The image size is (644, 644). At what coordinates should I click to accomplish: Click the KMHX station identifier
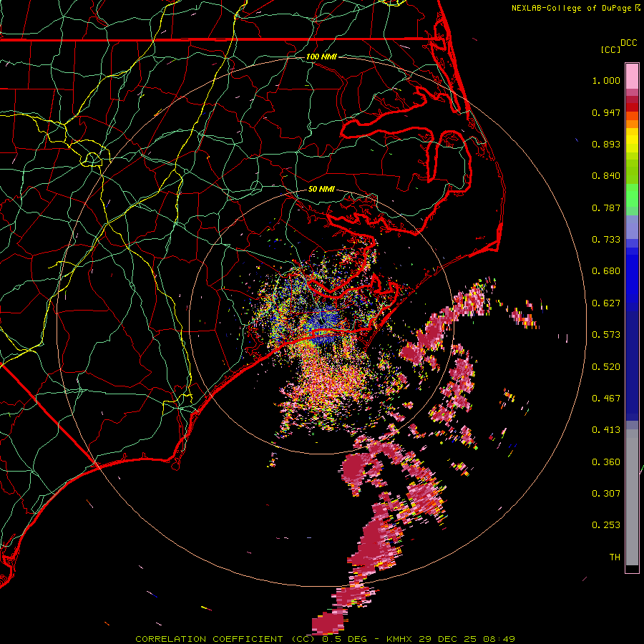click(401, 639)
